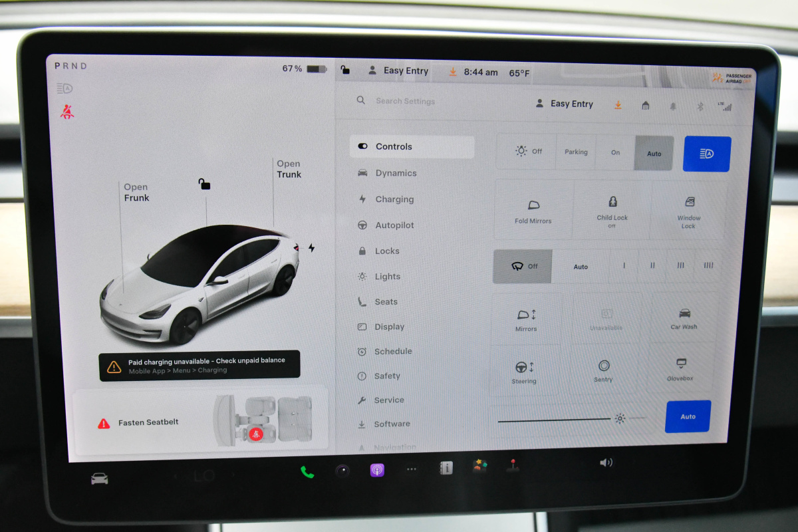Image resolution: width=798 pixels, height=532 pixels.
Task: Toggle the blue Auto brightness button
Action: [x=688, y=416]
